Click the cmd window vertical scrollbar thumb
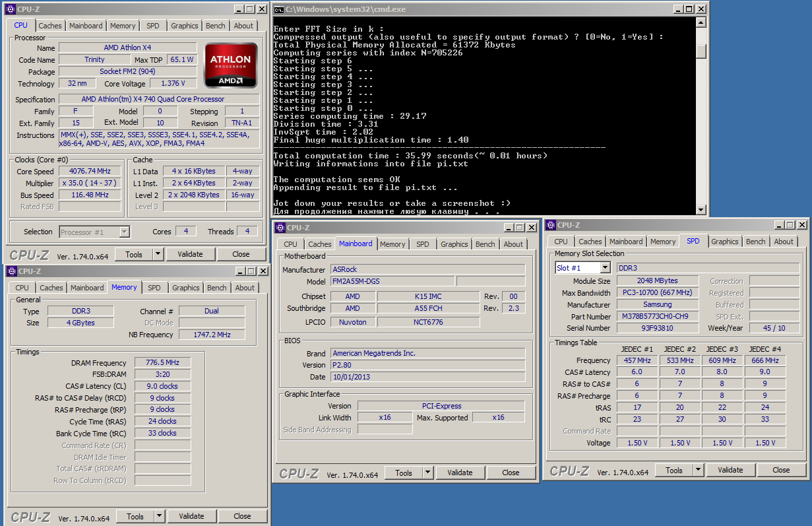 [701, 51]
